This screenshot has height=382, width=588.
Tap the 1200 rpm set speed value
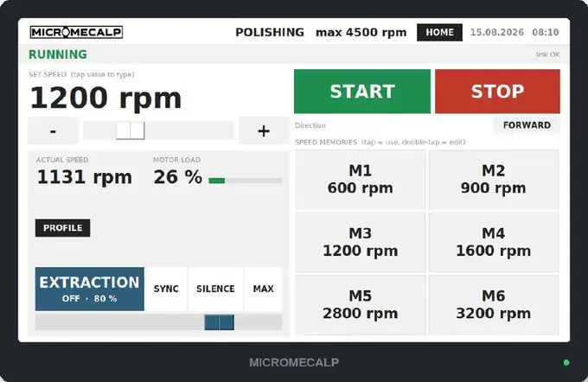[105, 98]
